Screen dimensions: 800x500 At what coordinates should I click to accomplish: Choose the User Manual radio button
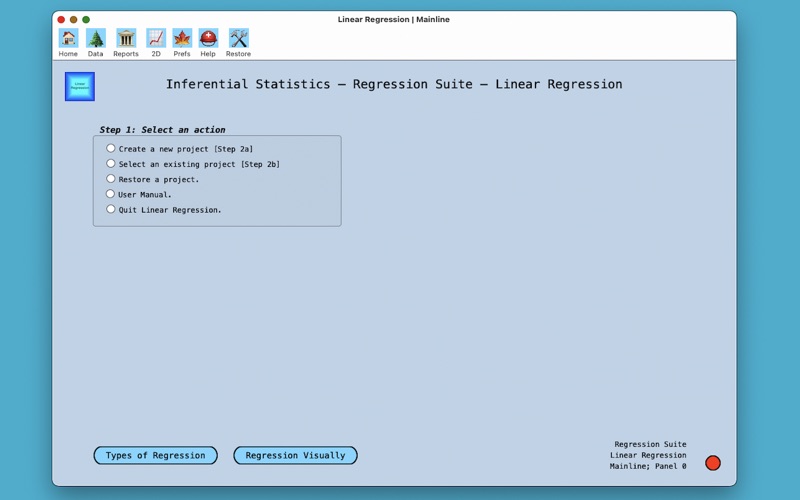[111, 194]
